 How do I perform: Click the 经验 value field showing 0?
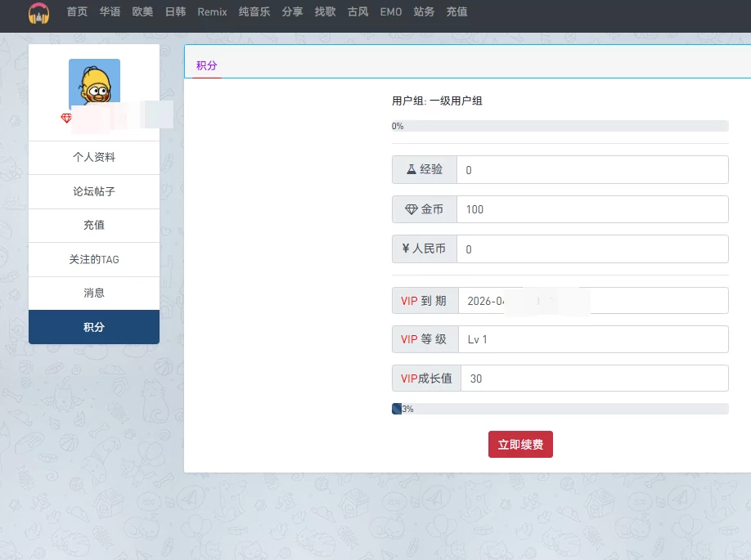coord(592,169)
